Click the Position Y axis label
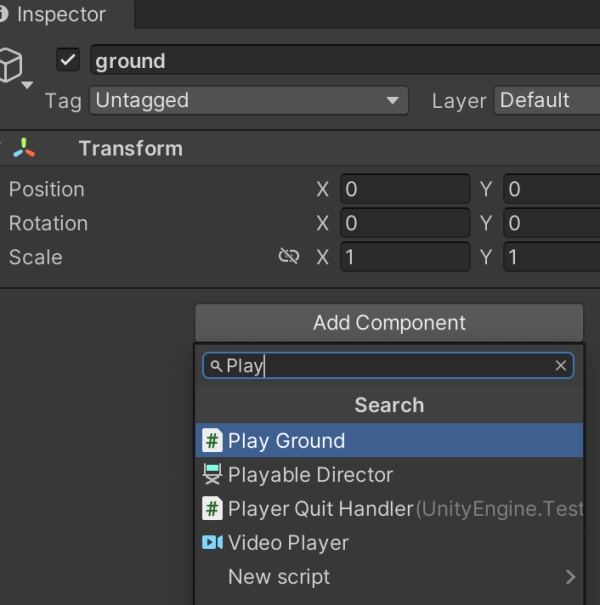This screenshot has width=600, height=605. tap(486, 189)
